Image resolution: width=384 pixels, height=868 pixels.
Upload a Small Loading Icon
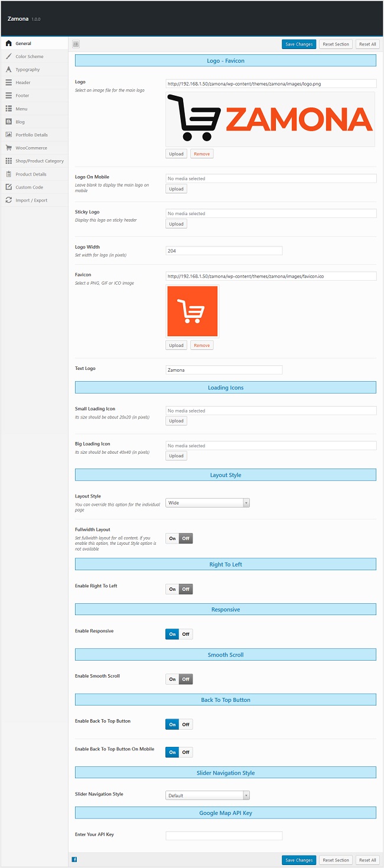click(x=176, y=421)
